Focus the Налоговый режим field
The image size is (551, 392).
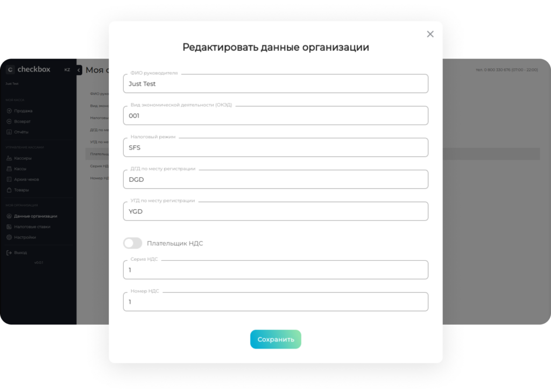point(275,147)
